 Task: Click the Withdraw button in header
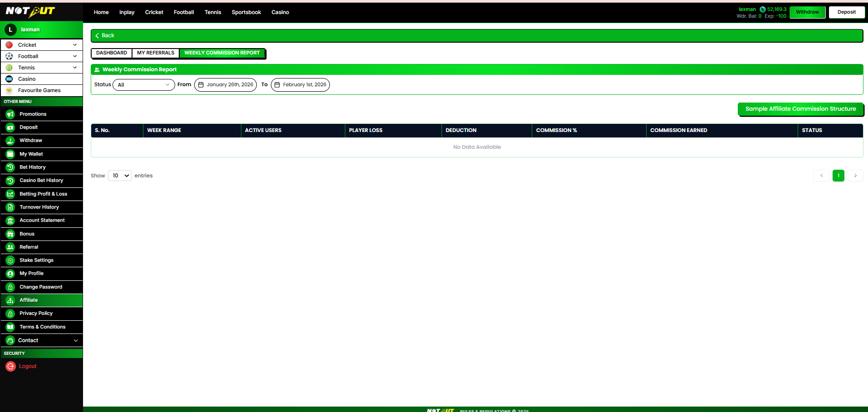tap(808, 12)
